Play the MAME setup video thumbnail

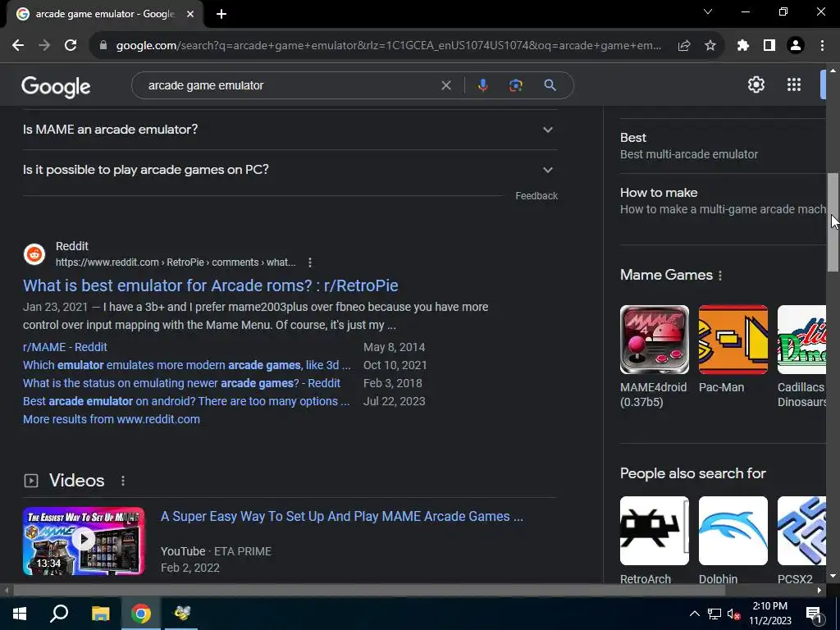(x=84, y=541)
